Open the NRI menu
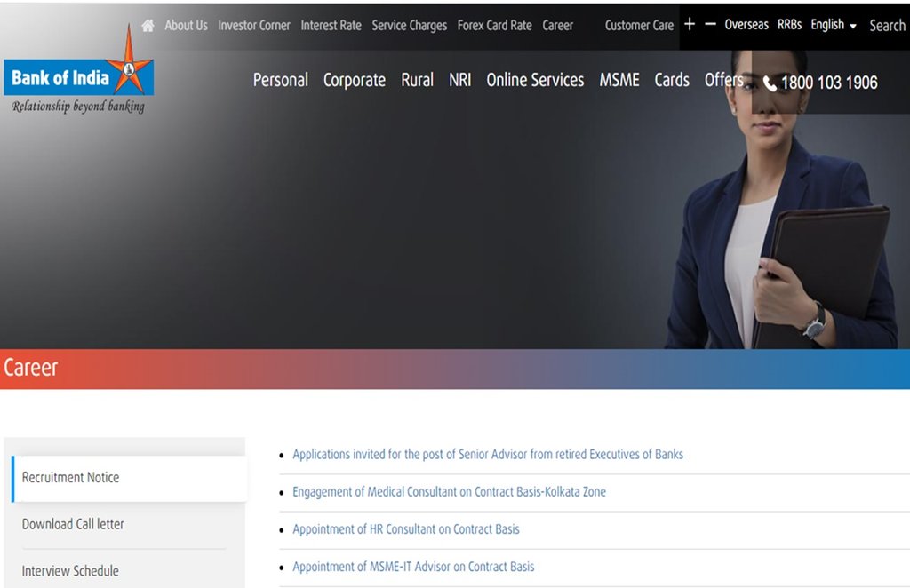Image resolution: width=910 pixels, height=588 pixels. coord(459,80)
